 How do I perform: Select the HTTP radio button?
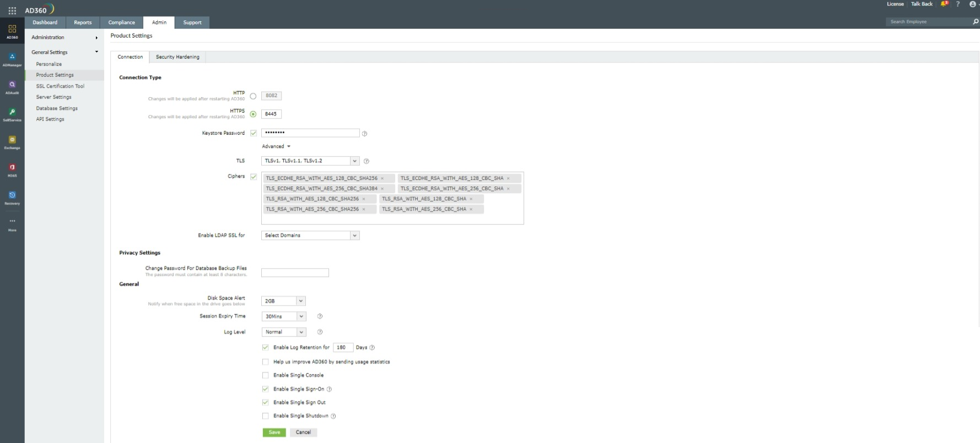pos(253,96)
